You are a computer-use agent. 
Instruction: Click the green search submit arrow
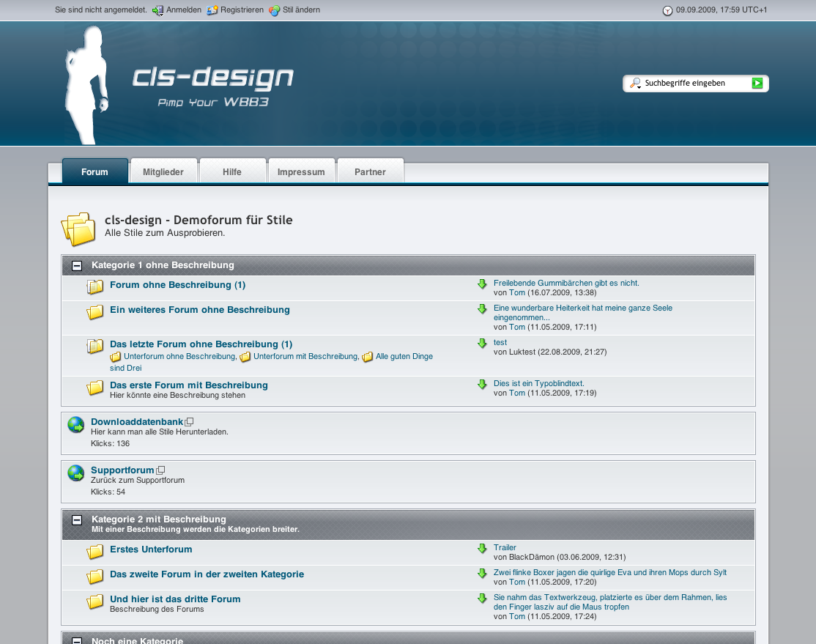[x=757, y=84]
